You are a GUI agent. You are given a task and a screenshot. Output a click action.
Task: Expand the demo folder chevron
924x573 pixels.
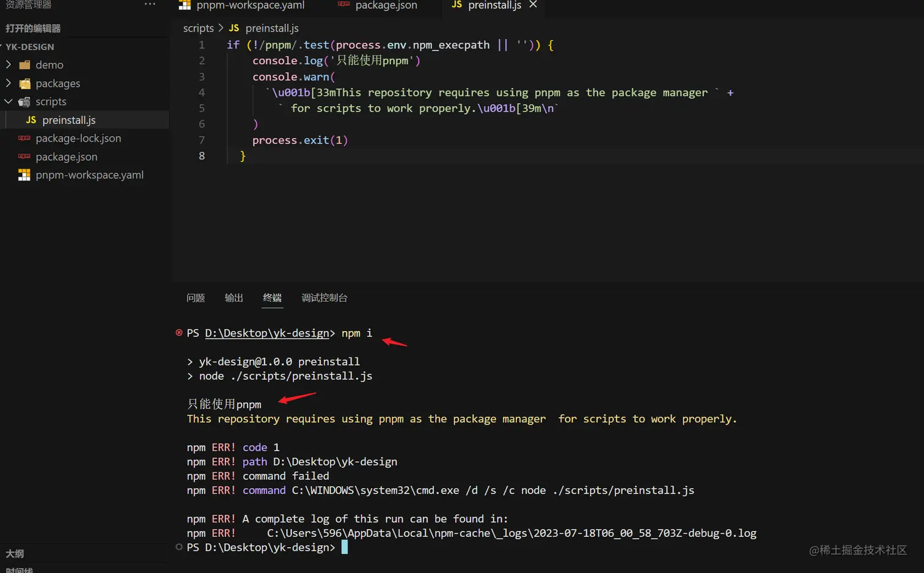coord(9,64)
